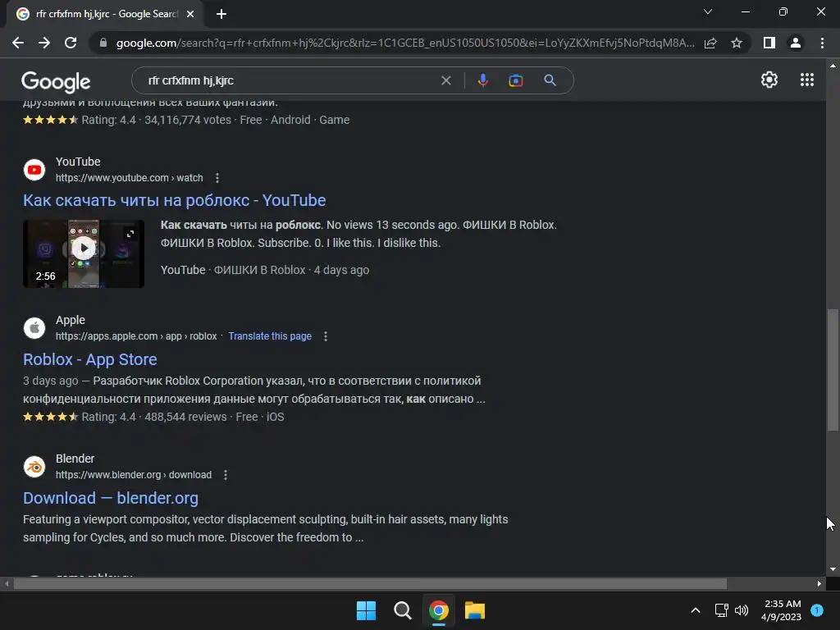840x630 pixels.
Task: Open the YouTube result favicon
Action: pyautogui.click(x=34, y=170)
